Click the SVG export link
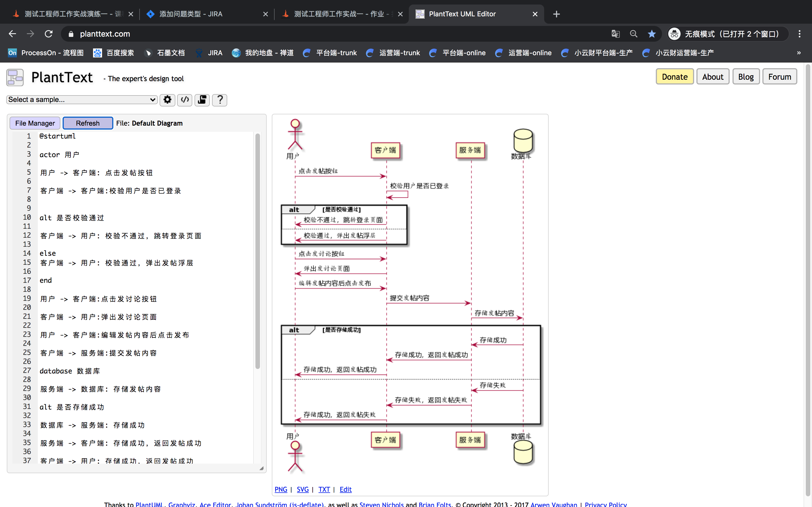 pos(302,489)
